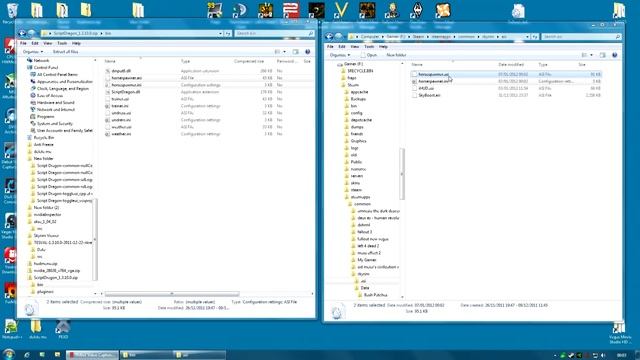Click New folder button in asi window
This screenshot has height=360, width=640.
[x=396, y=55]
